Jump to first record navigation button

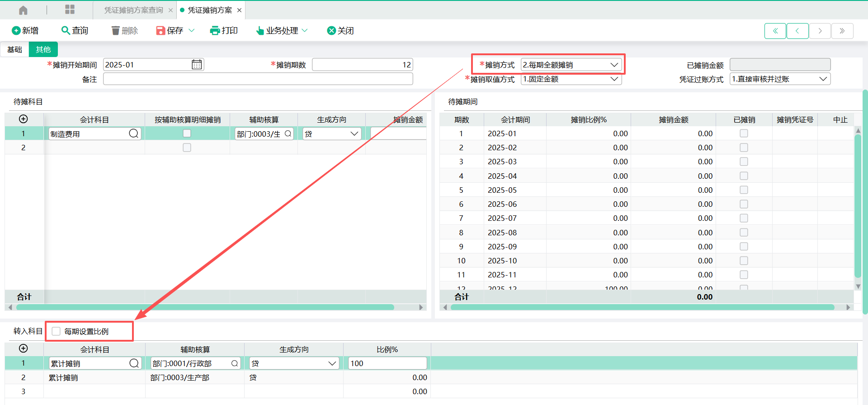775,31
